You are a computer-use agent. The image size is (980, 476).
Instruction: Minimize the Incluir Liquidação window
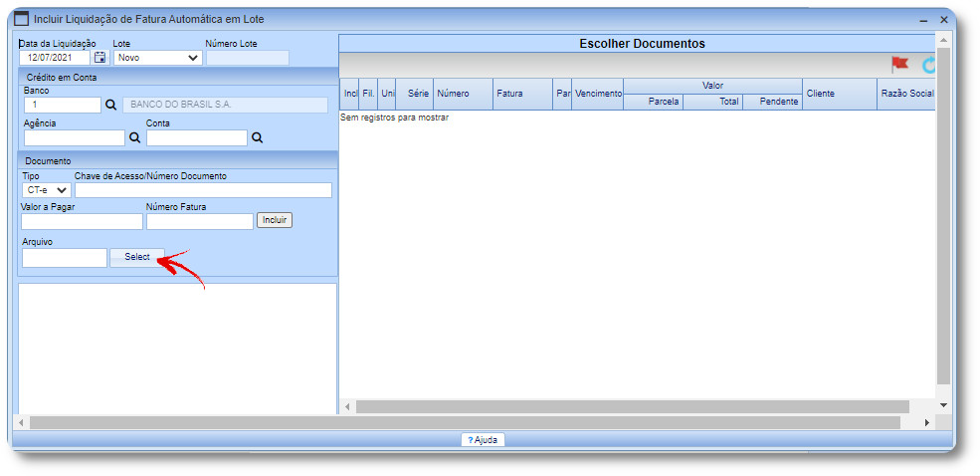click(921, 20)
